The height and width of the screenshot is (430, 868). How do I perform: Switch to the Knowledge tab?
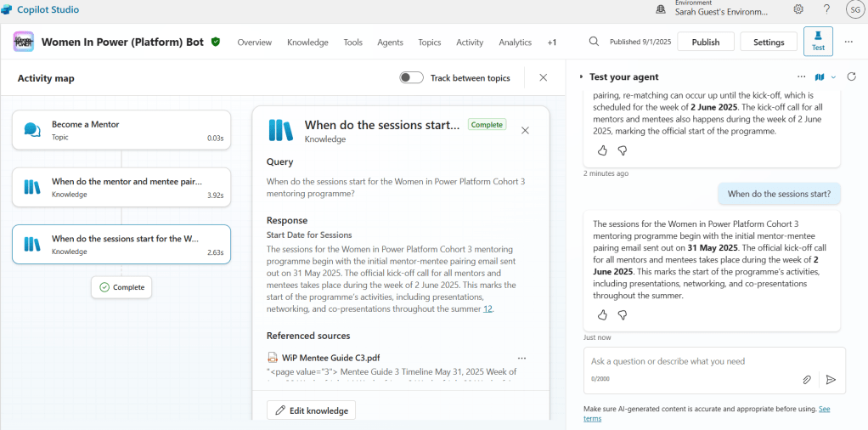tap(307, 42)
